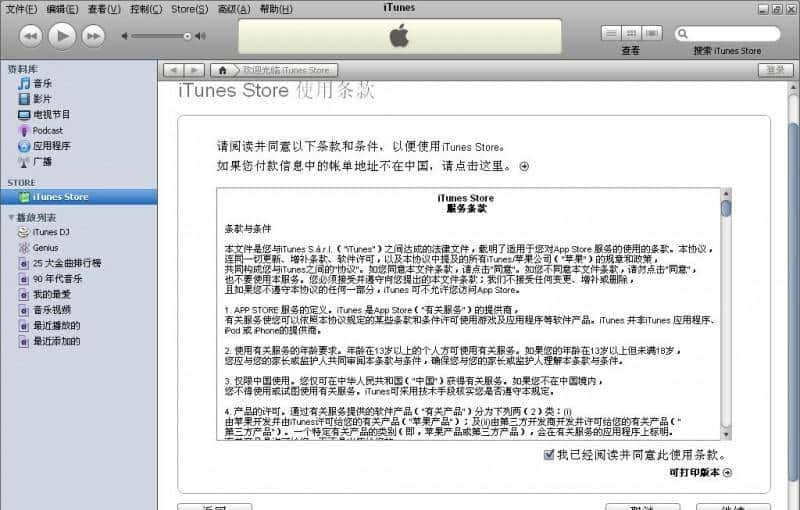800x510 pixels.
Task: Switch to the Cover Flow view button
Action: pyautogui.click(x=651, y=33)
